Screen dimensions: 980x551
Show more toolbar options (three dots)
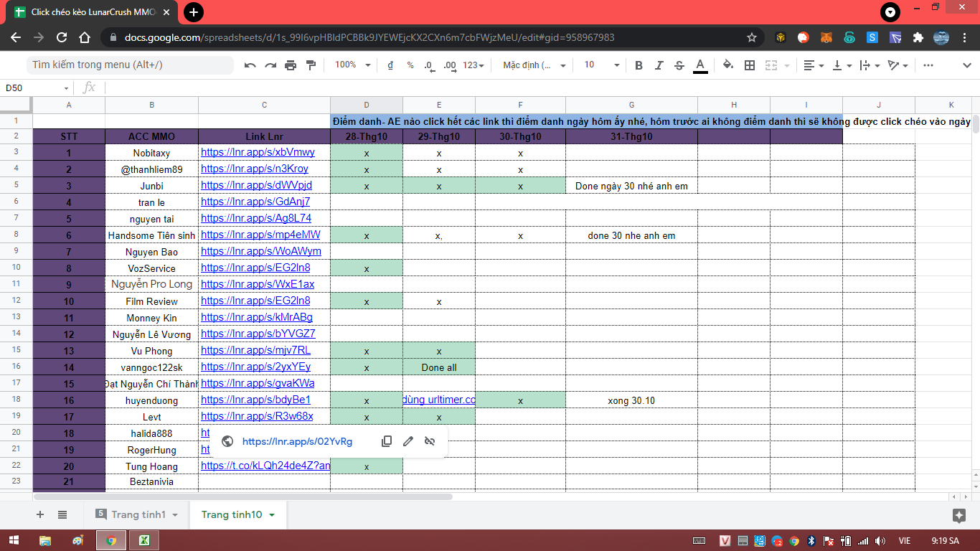pyautogui.click(x=928, y=65)
